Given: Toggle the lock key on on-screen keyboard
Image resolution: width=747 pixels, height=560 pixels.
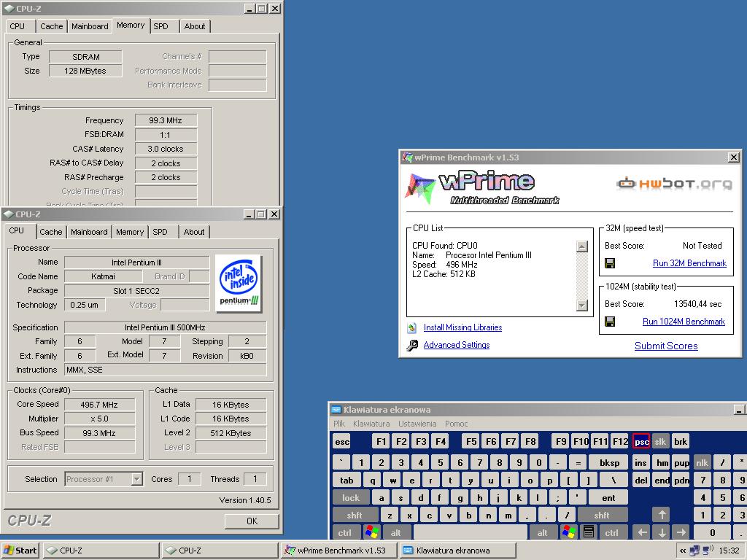Looking at the screenshot, I should (351, 497).
